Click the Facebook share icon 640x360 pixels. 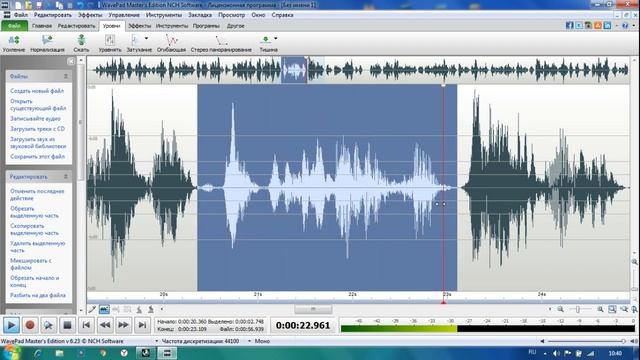[569, 25]
